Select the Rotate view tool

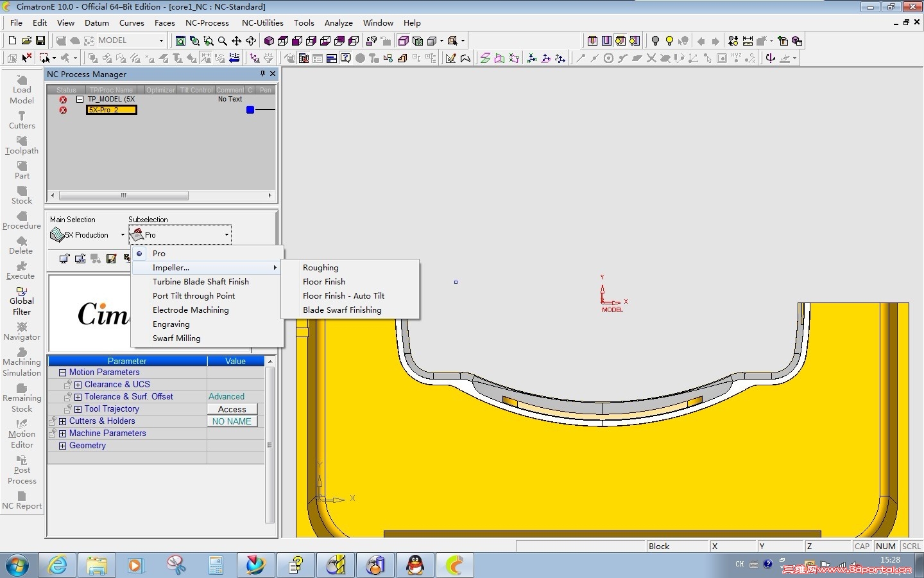(251, 40)
